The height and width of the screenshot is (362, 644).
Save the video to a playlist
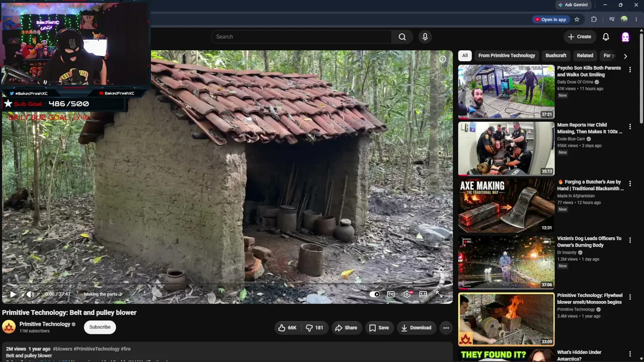coord(379,328)
